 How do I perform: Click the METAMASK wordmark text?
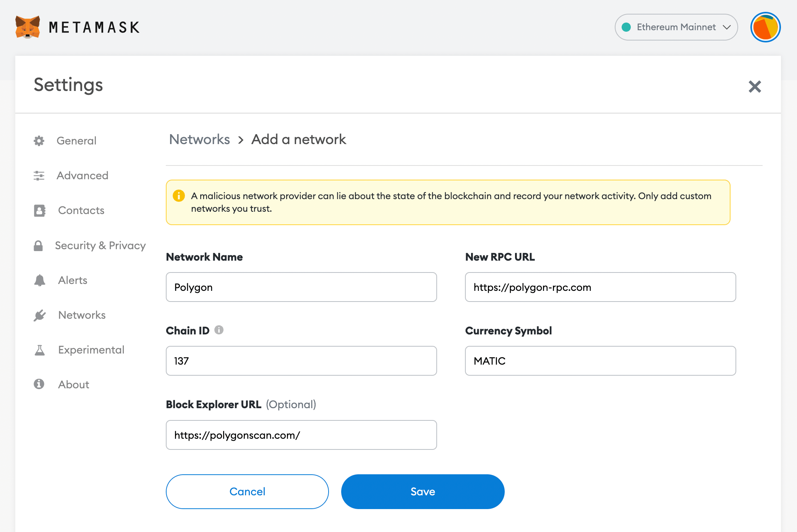[94, 27]
